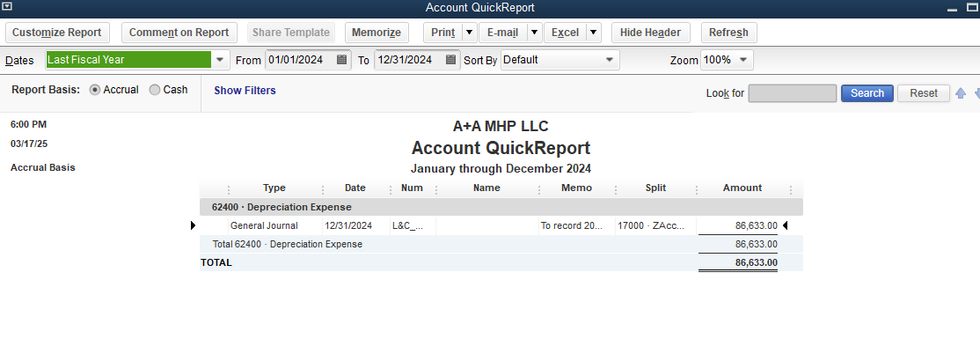Select the 62400 Depreciation Expense group row
Viewport: 980px width, 339px height.
pyautogui.click(x=501, y=207)
